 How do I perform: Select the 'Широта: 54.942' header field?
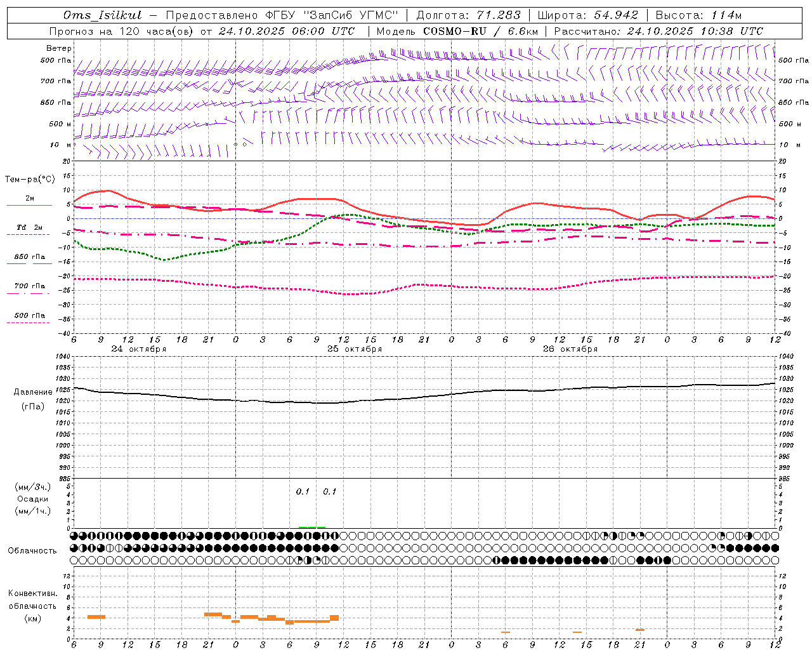pos(587,15)
